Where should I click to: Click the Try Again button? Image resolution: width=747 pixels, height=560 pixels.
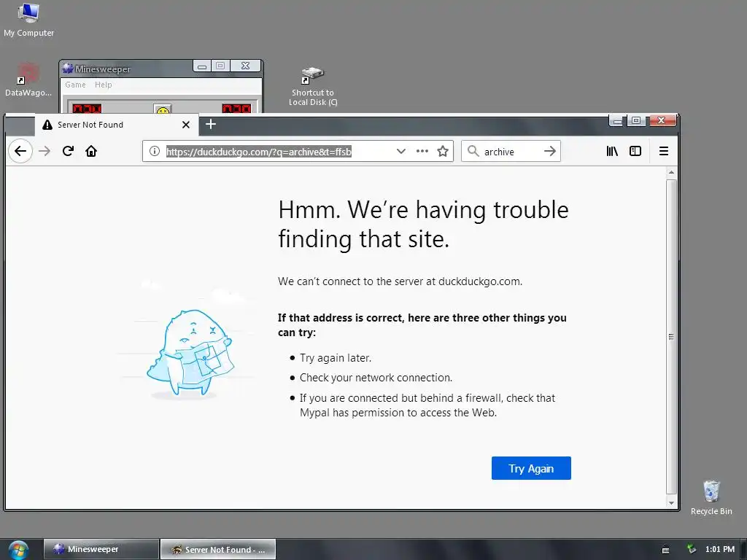coord(531,468)
